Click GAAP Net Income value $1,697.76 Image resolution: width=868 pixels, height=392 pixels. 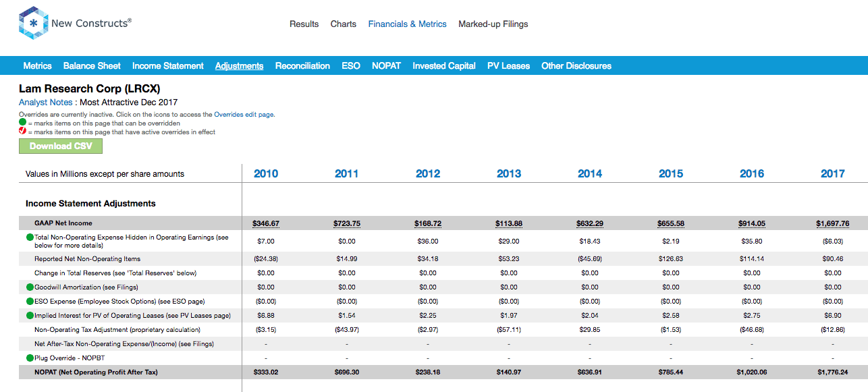[833, 223]
